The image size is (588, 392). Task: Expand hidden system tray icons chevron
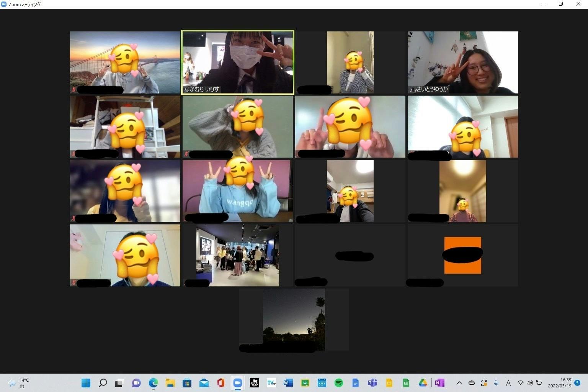(459, 383)
